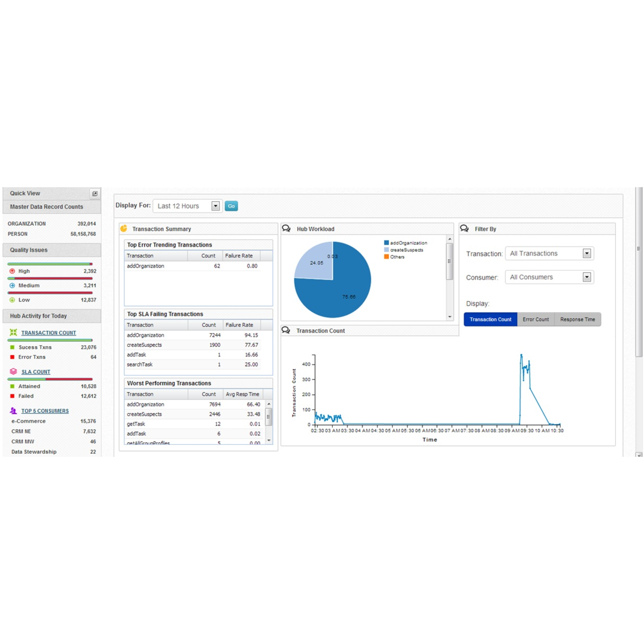The height and width of the screenshot is (644, 644).
Task: Open the TRANSACTION COUNT link
Action: pos(48,333)
